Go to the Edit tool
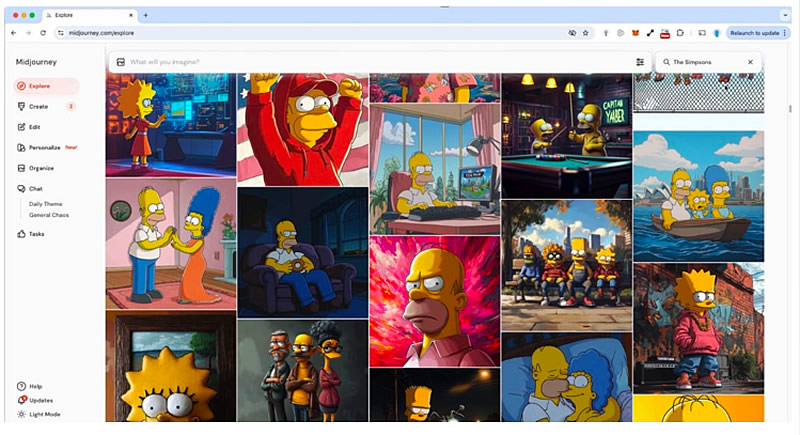The width and height of the screenshot is (800, 435). coord(35,127)
